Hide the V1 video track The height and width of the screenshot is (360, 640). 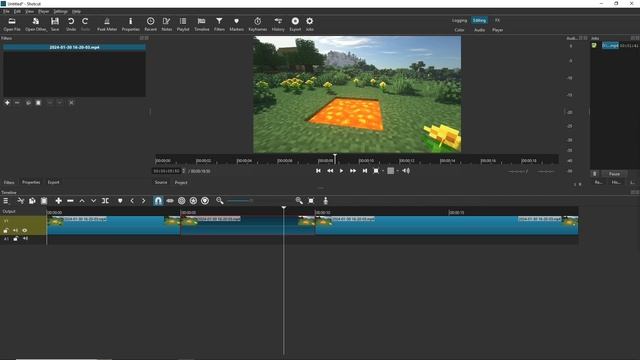click(x=25, y=231)
